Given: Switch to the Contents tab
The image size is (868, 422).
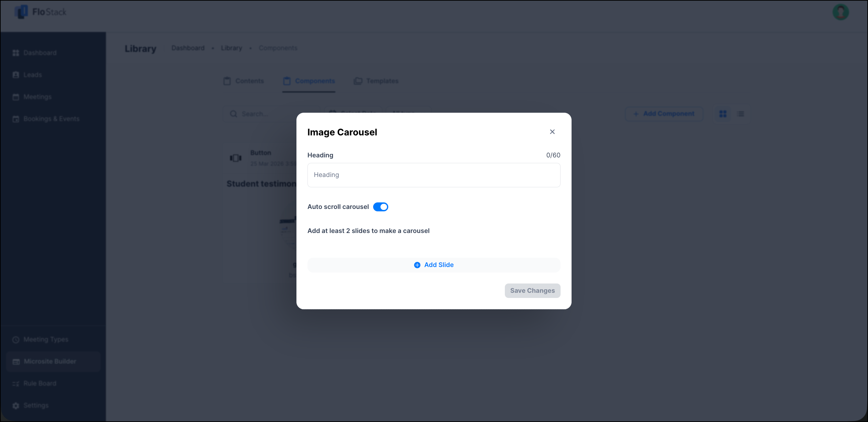Looking at the screenshot, I should [243, 81].
